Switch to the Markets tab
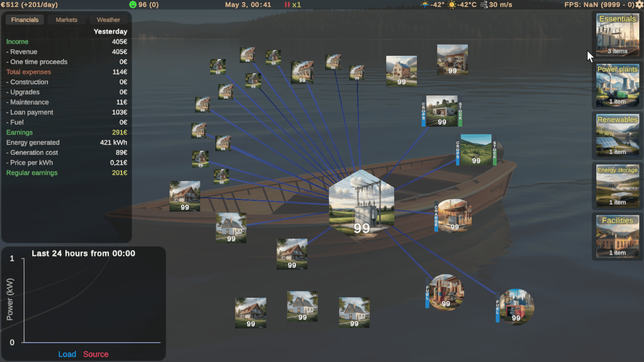Image resolution: width=644 pixels, height=362 pixels. 67,20
